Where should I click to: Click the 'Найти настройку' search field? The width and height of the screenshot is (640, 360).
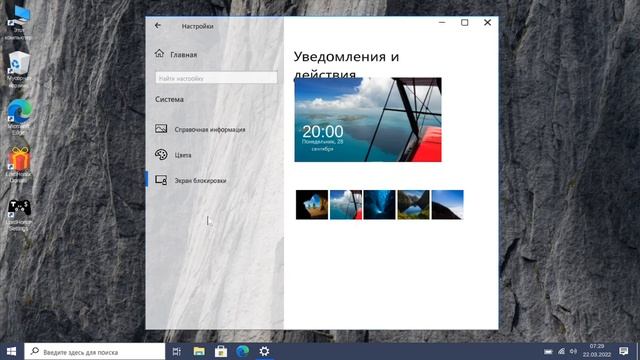pos(216,78)
